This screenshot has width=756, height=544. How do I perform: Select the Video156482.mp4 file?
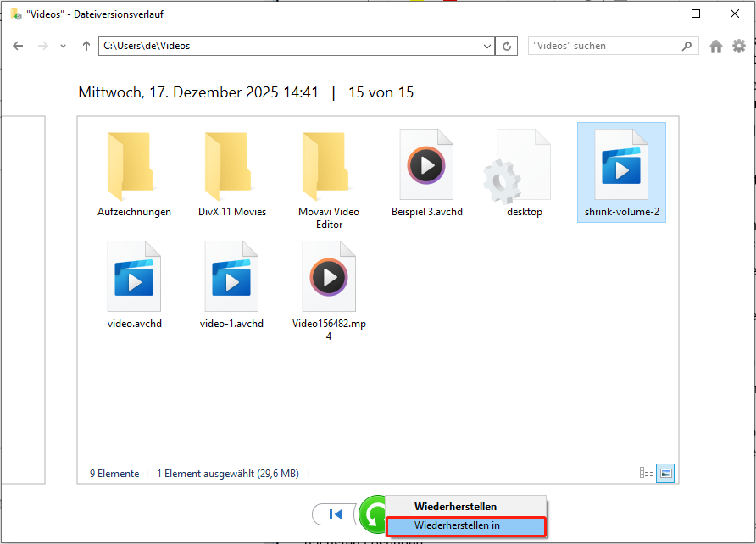329,289
